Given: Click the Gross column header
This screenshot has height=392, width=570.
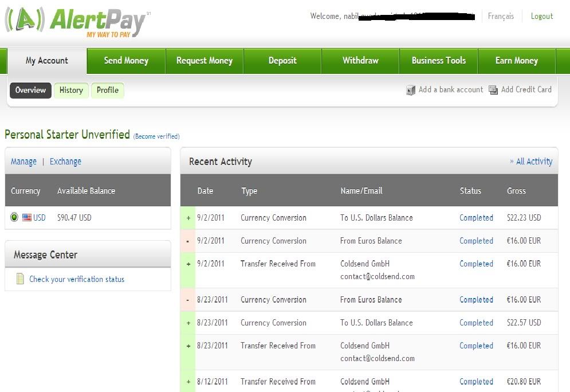Looking at the screenshot, I should pyautogui.click(x=516, y=190).
